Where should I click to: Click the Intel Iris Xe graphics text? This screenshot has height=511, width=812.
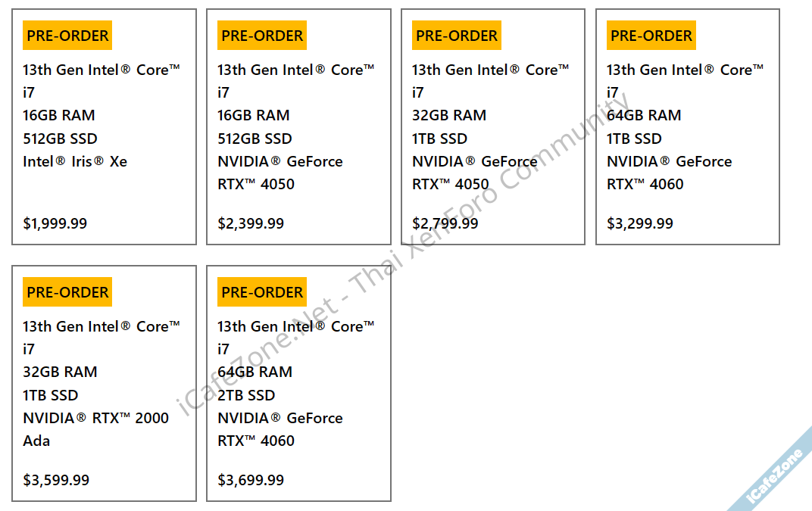(75, 161)
